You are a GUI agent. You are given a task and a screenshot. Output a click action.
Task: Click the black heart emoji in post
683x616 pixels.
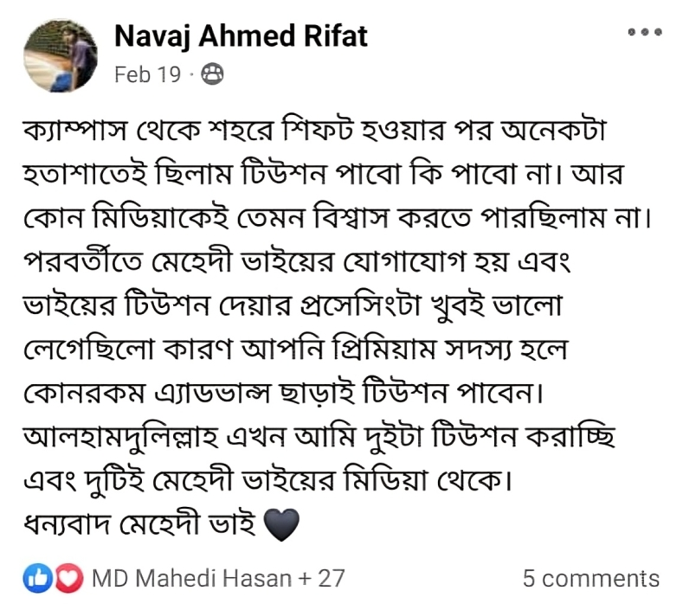tap(281, 524)
